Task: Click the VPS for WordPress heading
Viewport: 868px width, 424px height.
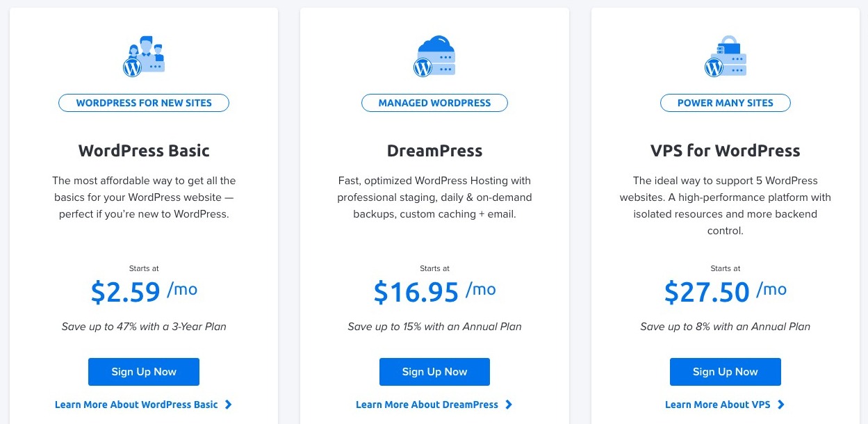Action: coord(725,151)
